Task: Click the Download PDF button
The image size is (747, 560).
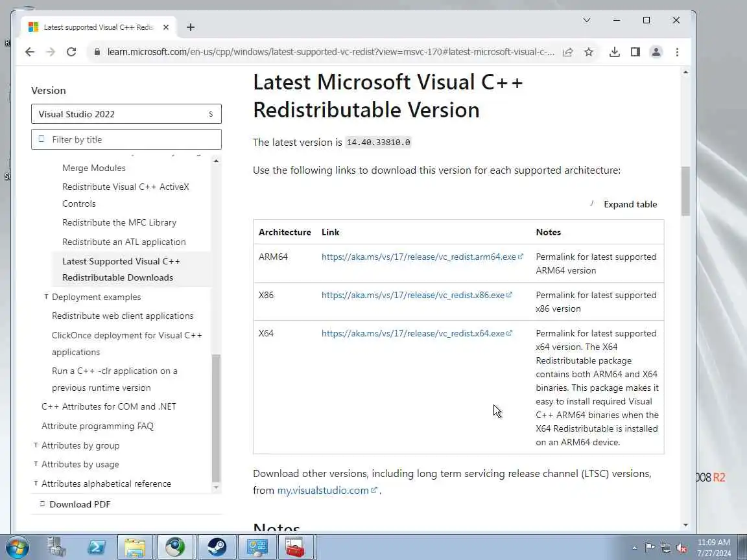Action: (x=75, y=504)
